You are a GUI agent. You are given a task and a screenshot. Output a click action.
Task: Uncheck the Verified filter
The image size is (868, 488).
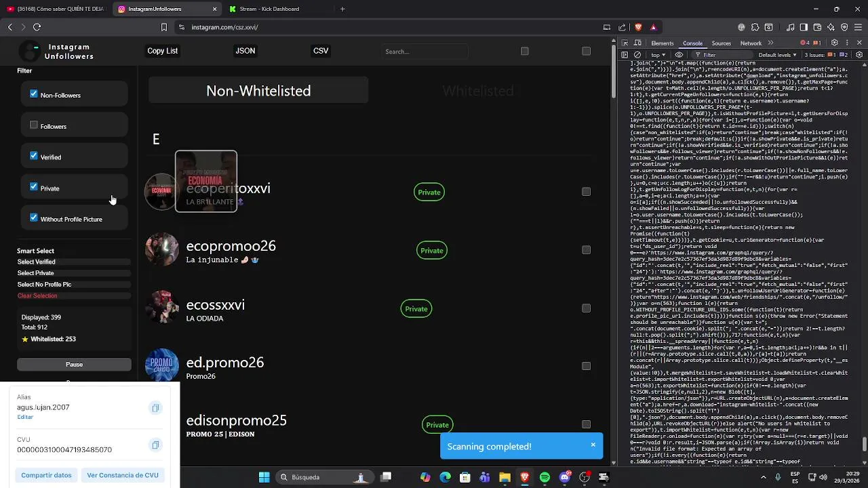click(34, 156)
